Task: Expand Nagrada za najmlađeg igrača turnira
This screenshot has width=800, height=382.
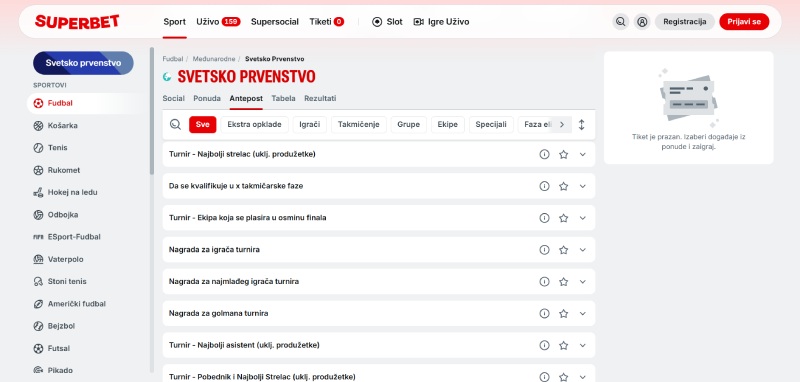Action: [x=583, y=282]
